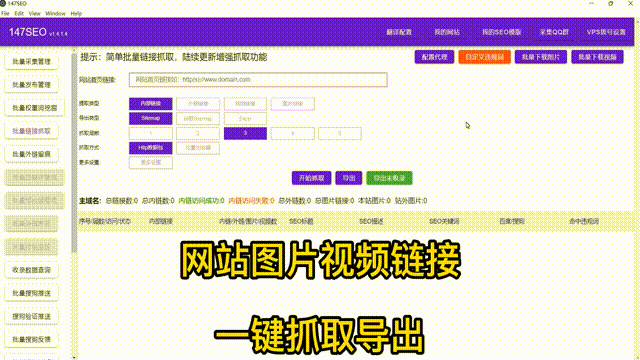This screenshot has width=640, height=360.
Task: Click the 配置代理 button
Action: [x=434, y=57]
